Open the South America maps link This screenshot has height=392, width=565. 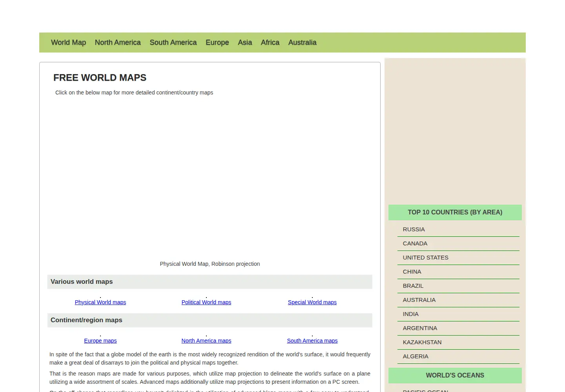(x=312, y=341)
